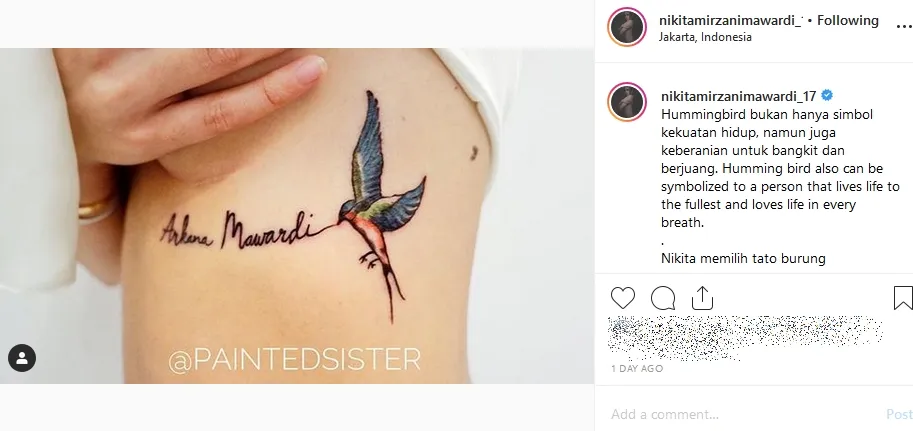Open comment bubble icon
913x431 pixels.
click(663, 298)
